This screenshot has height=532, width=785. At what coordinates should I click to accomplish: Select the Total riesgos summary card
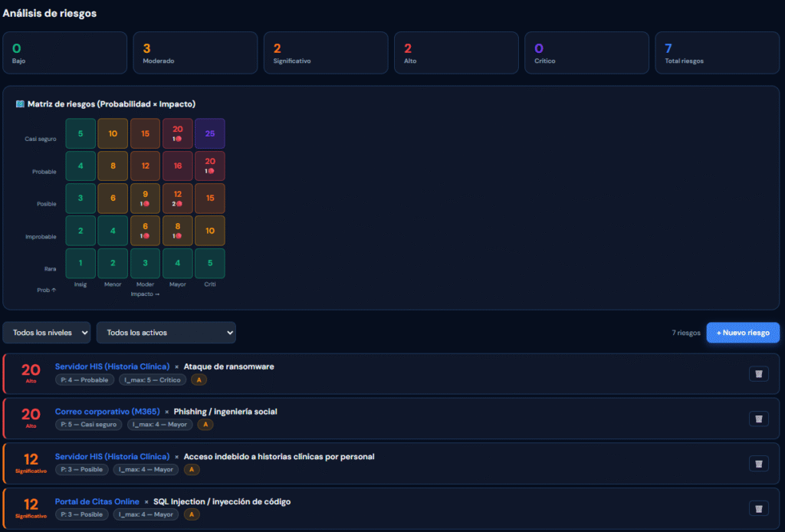tap(718, 53)
